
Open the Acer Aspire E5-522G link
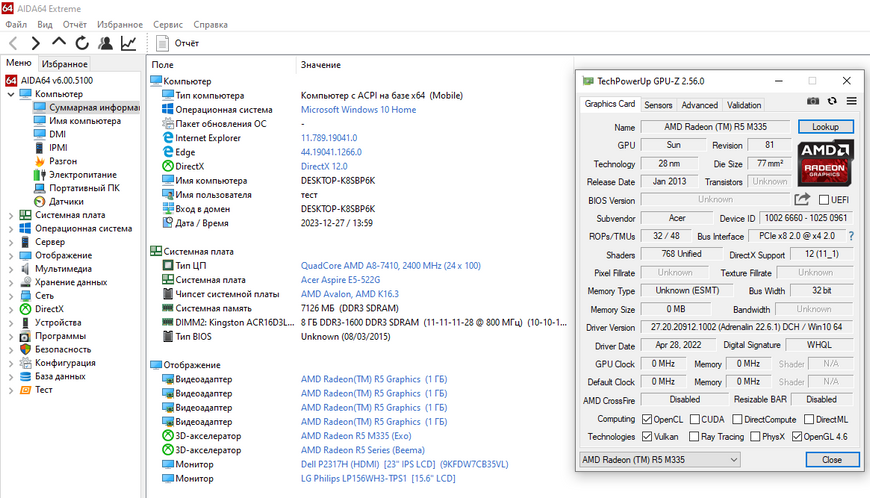pos(340,280)
